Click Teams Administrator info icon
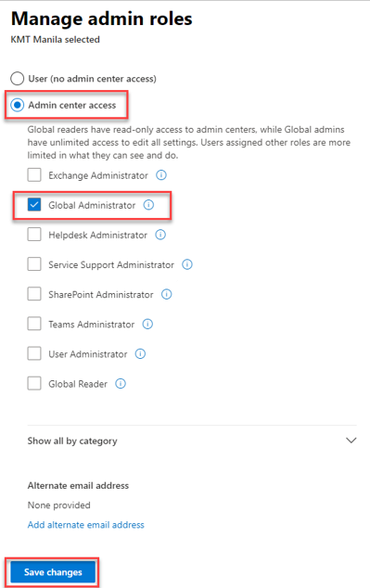Screen dimensions: 370x588 (147, 324)
